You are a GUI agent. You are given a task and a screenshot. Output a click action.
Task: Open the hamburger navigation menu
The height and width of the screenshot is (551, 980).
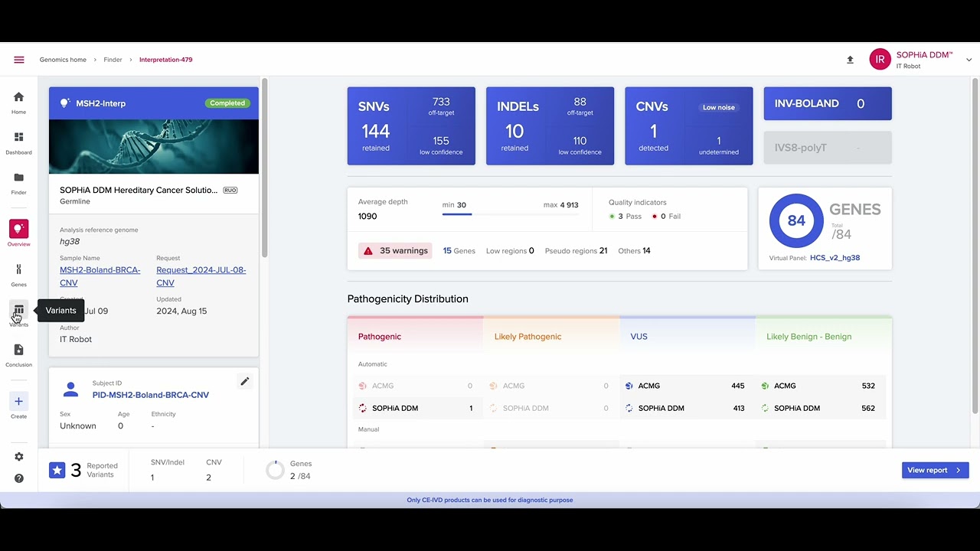click(x=19, y=60)
